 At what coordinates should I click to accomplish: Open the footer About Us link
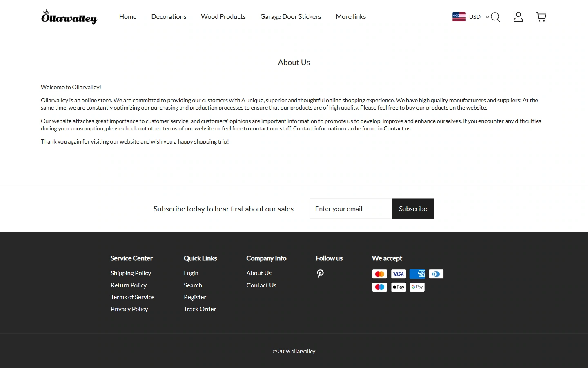point(259,273)
